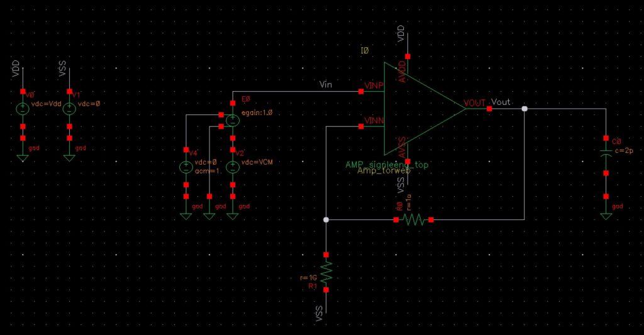This screenshot has height=335, width=644.
Task: Click the VINP pin of the amplifier
Action: (361, 92)
